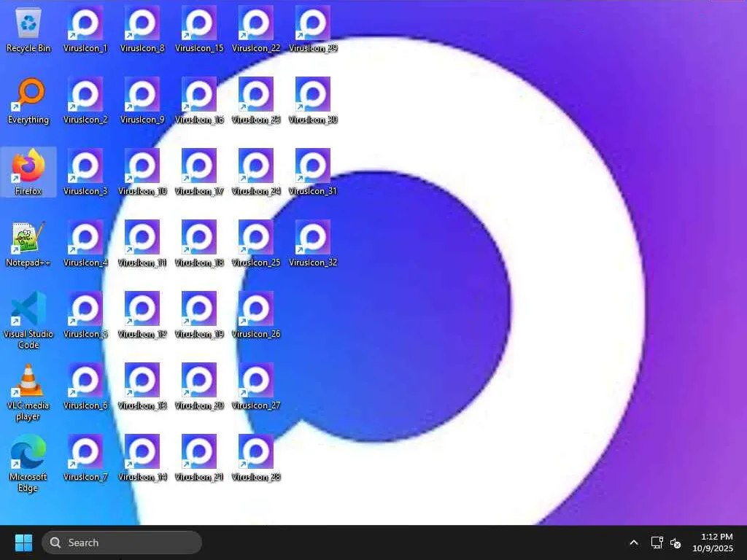
Task: Select the VirusIcon_28 shortcut
Action: tap(256, 458)
